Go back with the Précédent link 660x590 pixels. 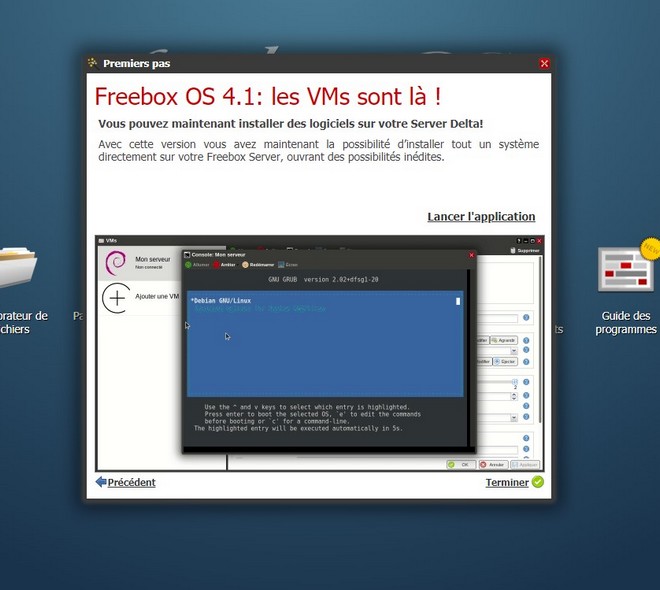125,482
